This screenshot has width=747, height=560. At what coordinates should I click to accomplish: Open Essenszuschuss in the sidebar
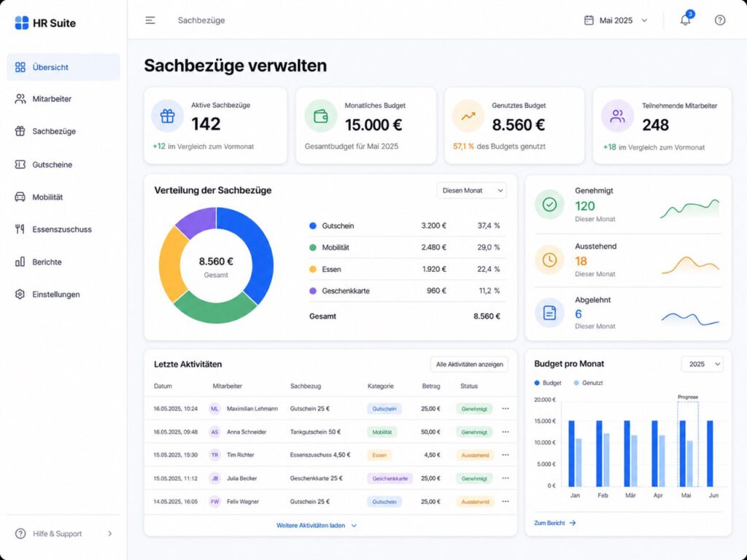click(63, 230)
